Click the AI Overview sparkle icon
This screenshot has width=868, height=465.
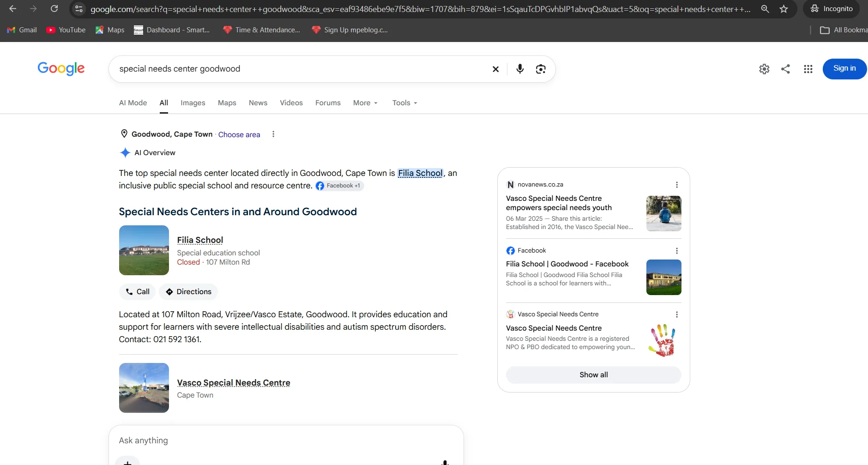coord(125,153)
